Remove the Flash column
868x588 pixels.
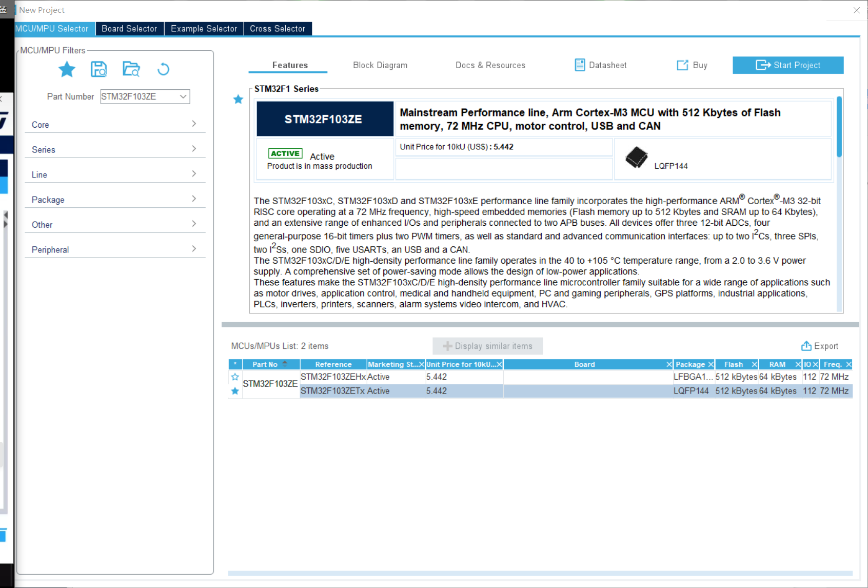click(x=754, y=364)
